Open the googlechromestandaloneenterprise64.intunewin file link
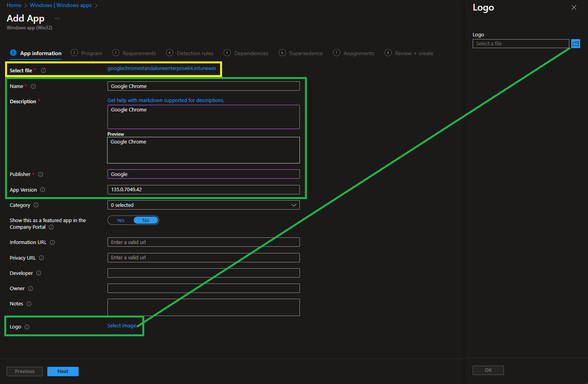 click(161, 68)
